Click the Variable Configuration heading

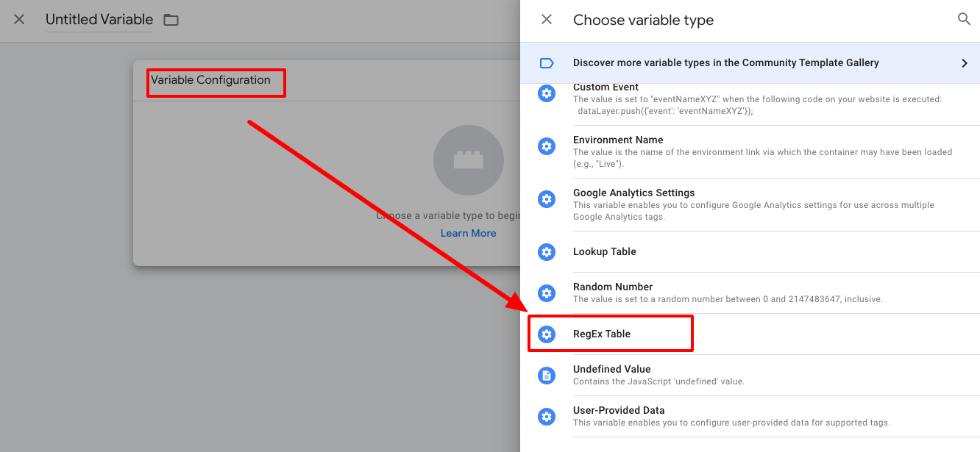(210, 80)
